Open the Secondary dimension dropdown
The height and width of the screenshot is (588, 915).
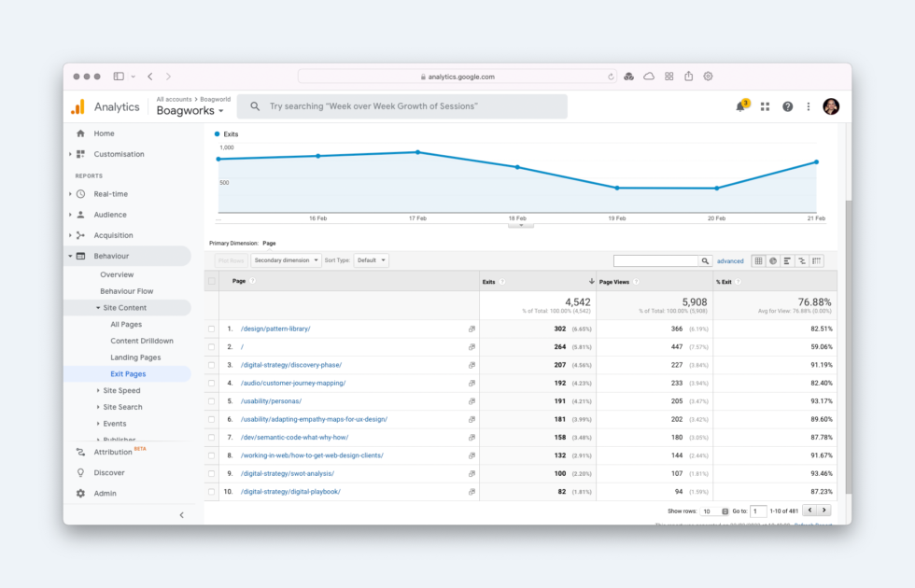286,259
